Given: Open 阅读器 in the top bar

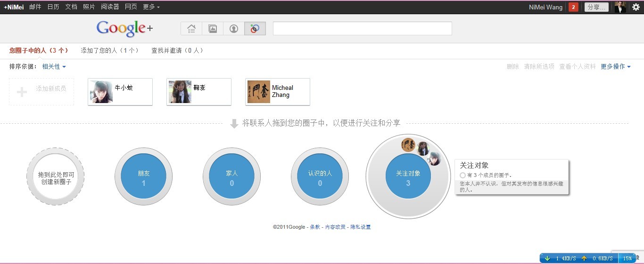Looking at the screenshot, I should (110, 7).
